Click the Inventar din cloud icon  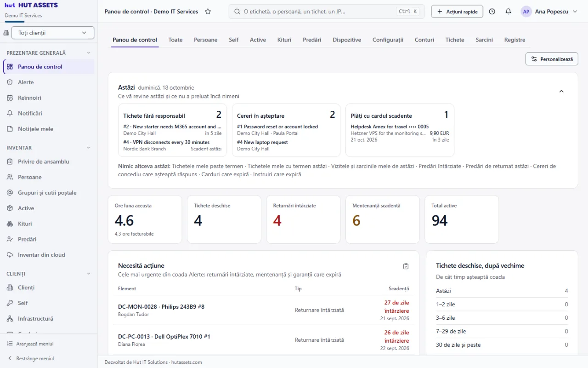(x=10, y=255)
